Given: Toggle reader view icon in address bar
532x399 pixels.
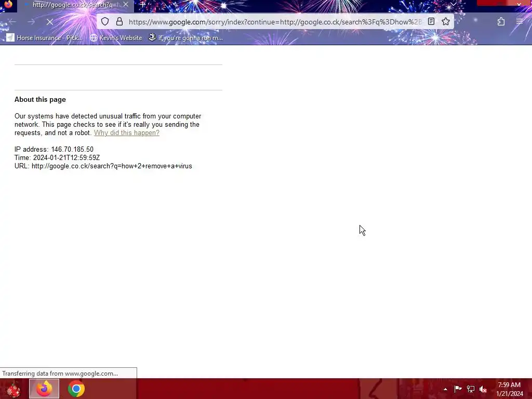Looking at the screenshot, I should click(431, 22).
